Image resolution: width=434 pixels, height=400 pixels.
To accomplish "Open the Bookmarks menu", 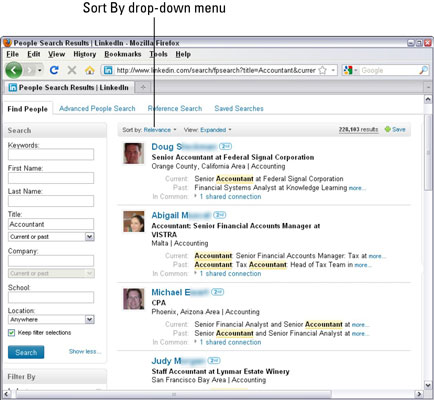I will click(x=123, y=54).
